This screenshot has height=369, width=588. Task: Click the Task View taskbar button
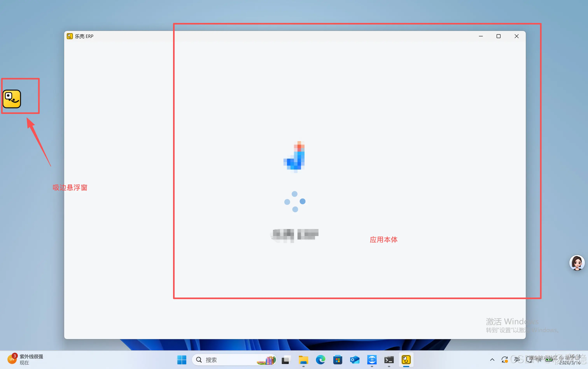pyautogui.click(x=286, y=360)
